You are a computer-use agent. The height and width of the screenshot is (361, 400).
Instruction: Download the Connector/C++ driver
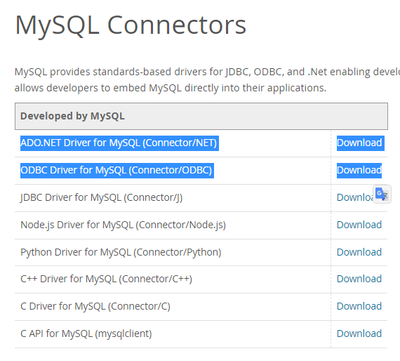(359, 279)
